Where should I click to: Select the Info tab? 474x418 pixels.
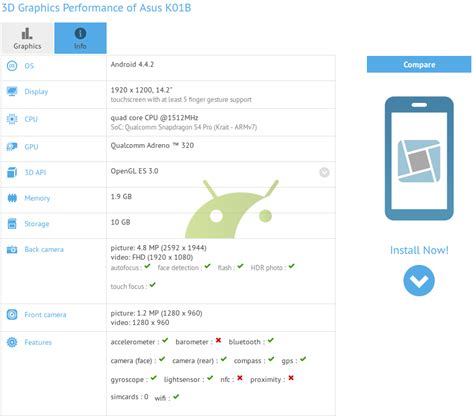(x=80, y=38)
